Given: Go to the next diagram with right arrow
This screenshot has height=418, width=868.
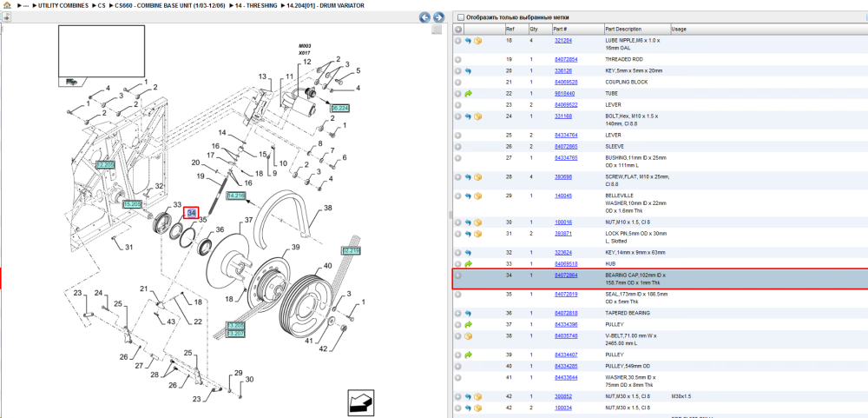Looking at the screenshot, I should coord(438,17).
